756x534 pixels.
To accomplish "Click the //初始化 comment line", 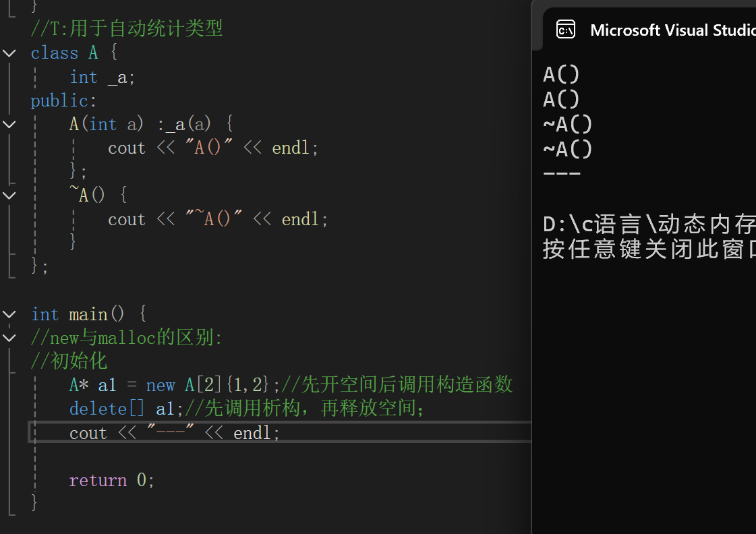I will [x=68, y=361].
